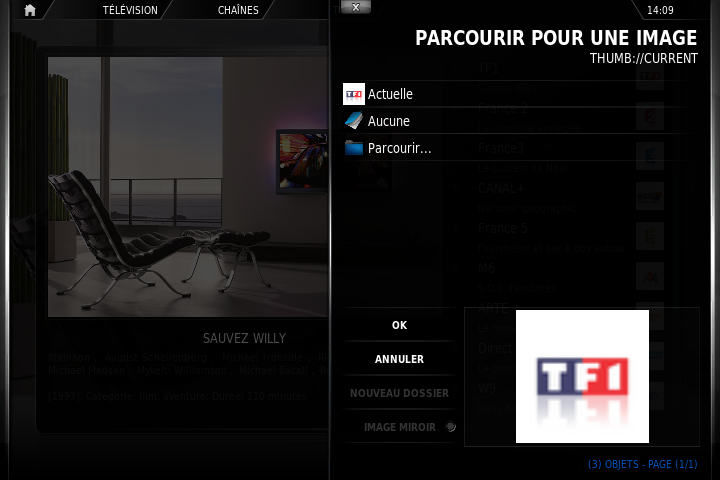
Task: Click the THUMB://CURRENT path text
Action: 643,58
